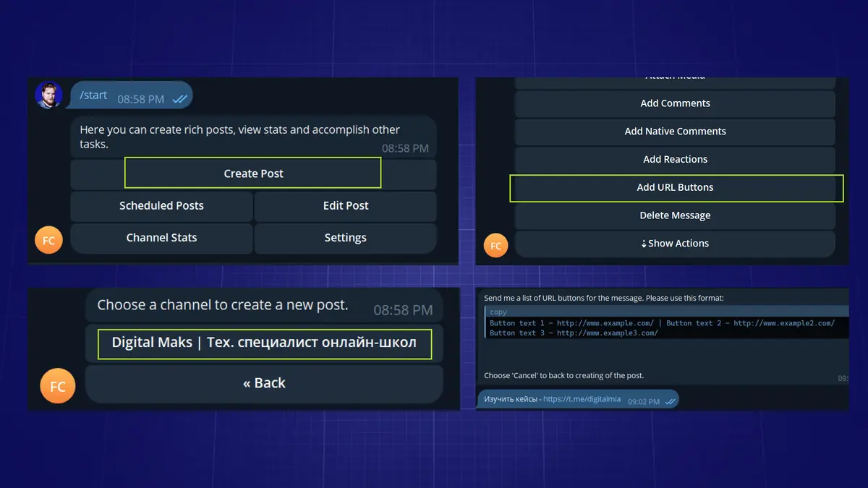The height and width of the screenshot is (488, 868).
Task: Click the user profile photo beside /start
Action: point(48,95)
